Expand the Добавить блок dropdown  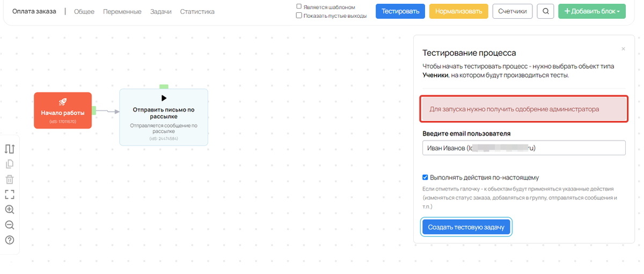pyautogui.click(x=591, y=11)
